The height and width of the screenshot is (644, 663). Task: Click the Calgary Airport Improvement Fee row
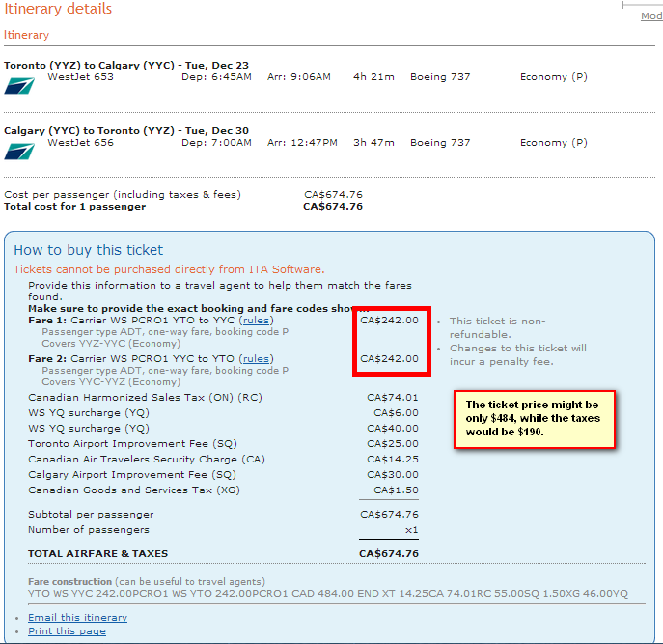point(223,475)
